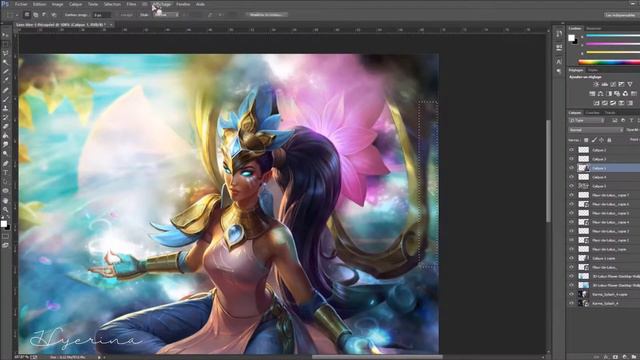The width and height of the screenshot is (640, 360).
Task: Switch to the Styles tab
Action: [593, 70]
